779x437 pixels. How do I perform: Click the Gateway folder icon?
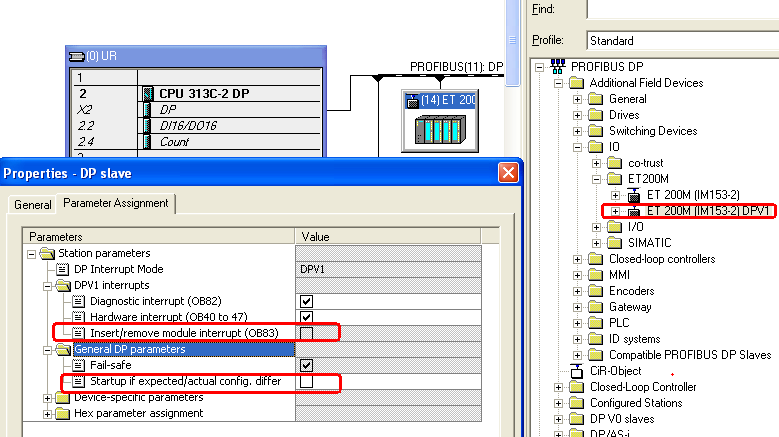point(595,307)
